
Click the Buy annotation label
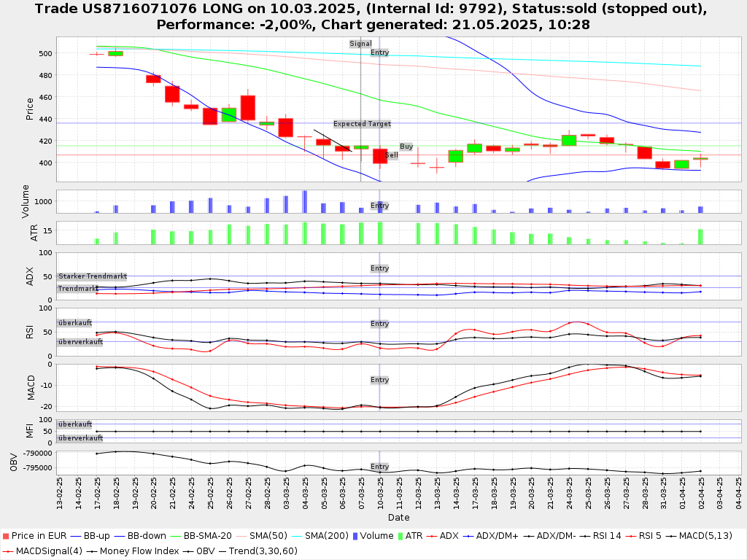406,147
